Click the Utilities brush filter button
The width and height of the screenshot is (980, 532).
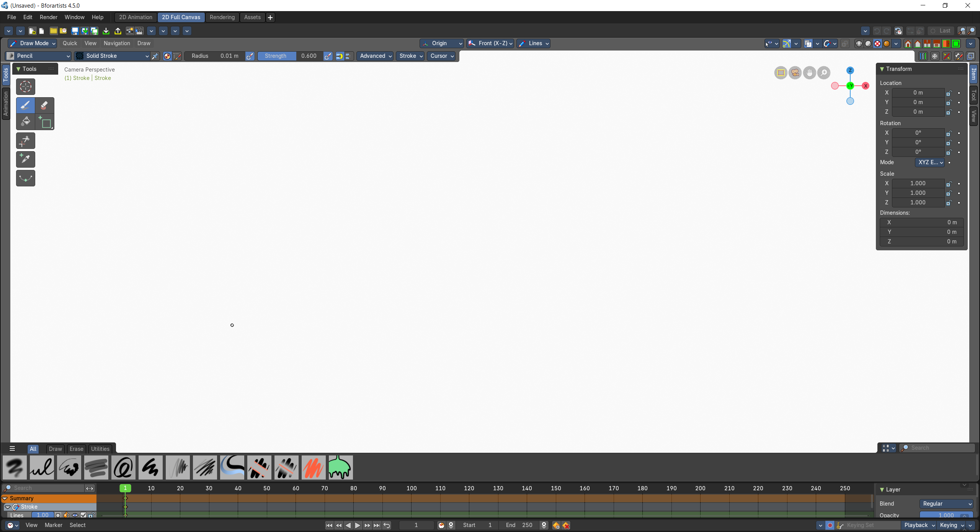click(x=100, y=449)
